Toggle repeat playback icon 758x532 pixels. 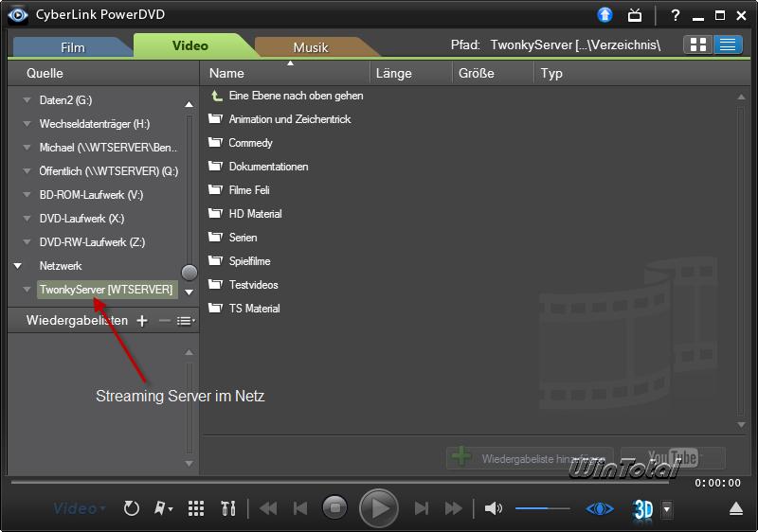[x=131, y=508]
